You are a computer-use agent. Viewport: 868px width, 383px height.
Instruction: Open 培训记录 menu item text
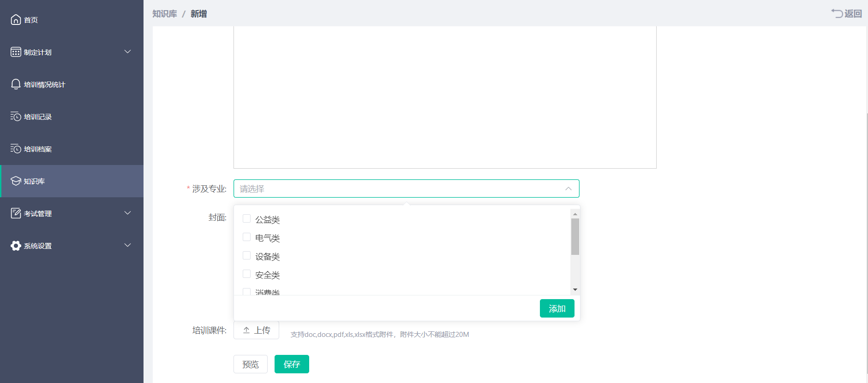(38, 117)
